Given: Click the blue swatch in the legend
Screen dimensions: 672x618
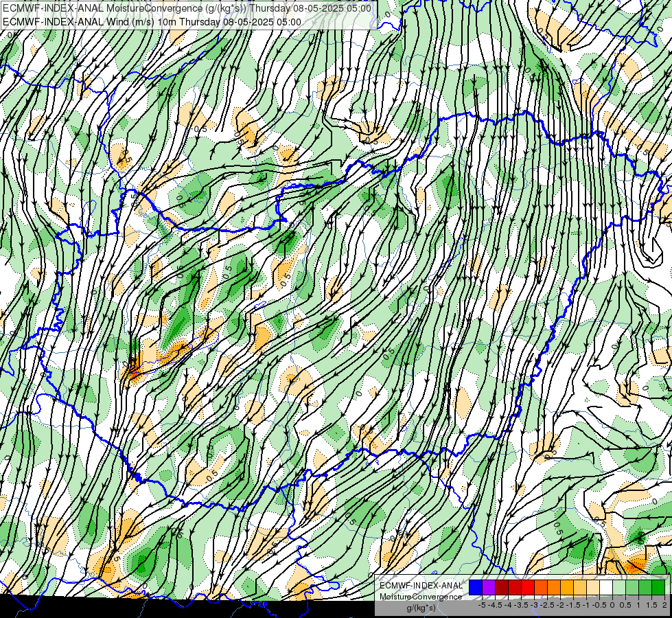Looking at the screenshot, I should pyautogui.click(x=476, y=588).
